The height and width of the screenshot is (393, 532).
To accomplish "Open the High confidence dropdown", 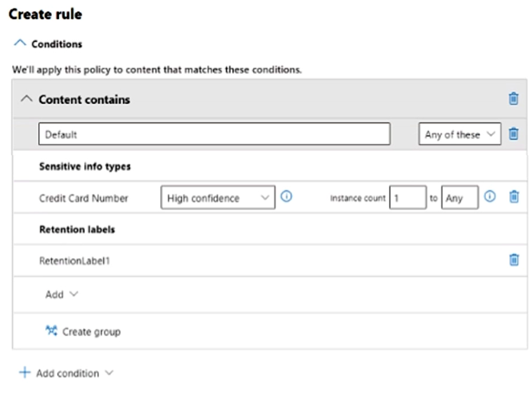I will click(x=217, y=198).
